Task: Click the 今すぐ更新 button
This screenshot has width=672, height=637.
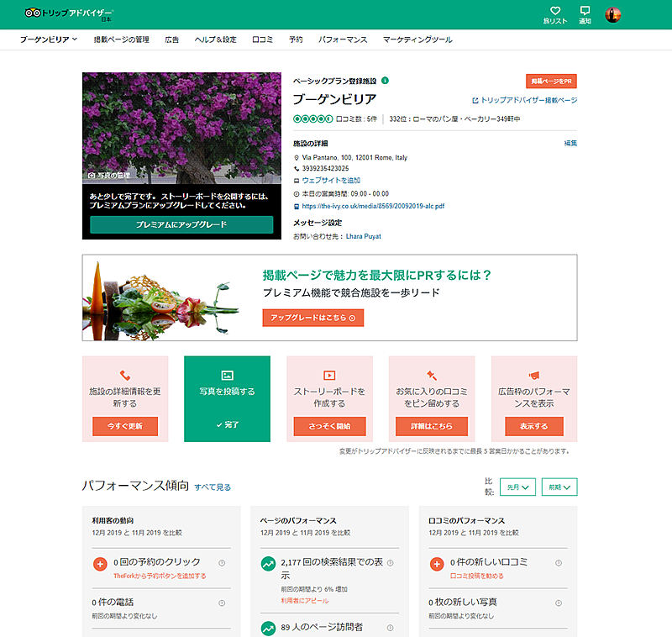Action: pyautogui.click(x=124, y=426)
